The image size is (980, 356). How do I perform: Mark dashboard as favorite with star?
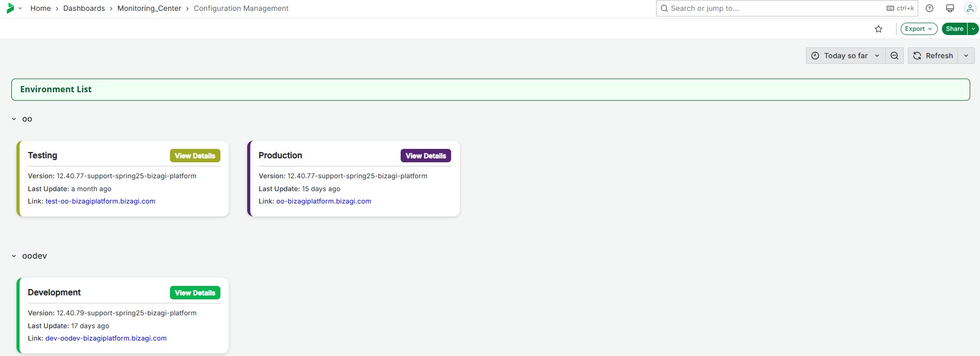pos(879,29)
